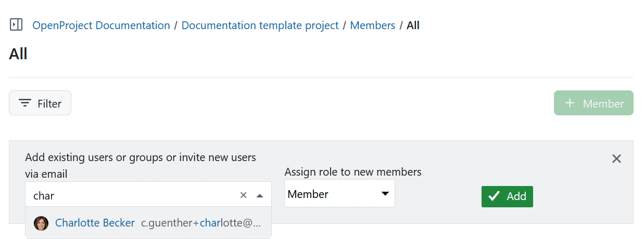Viewport: 644px width, 239px height.
Task: Navigate to Members breadcrumb link
Action: coord(372,25)
